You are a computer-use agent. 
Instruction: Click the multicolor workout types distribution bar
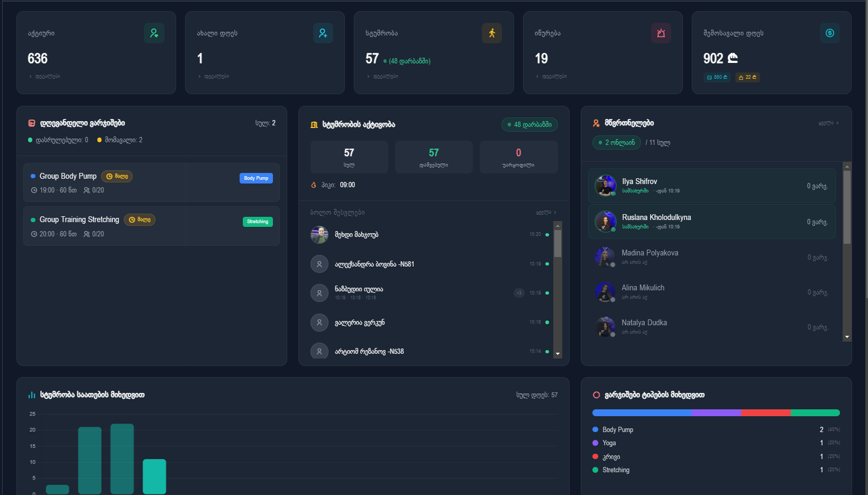(x=716, y=412)
